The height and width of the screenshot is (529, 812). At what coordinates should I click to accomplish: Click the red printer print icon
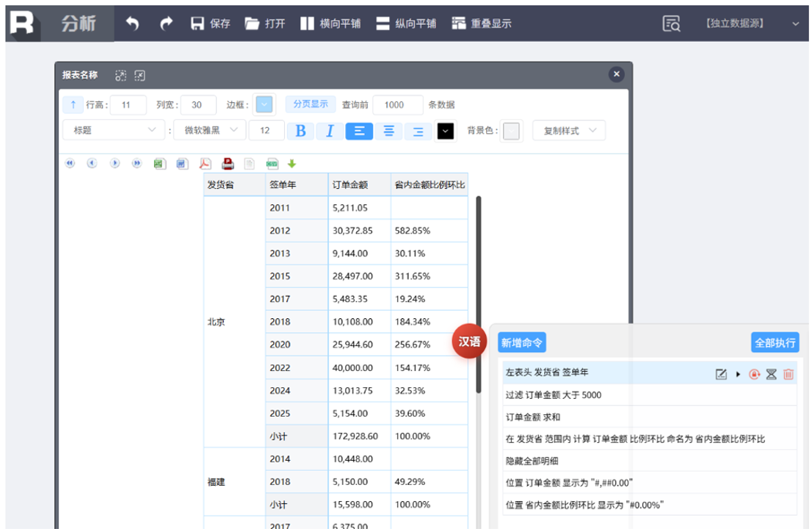click(228, 164)
